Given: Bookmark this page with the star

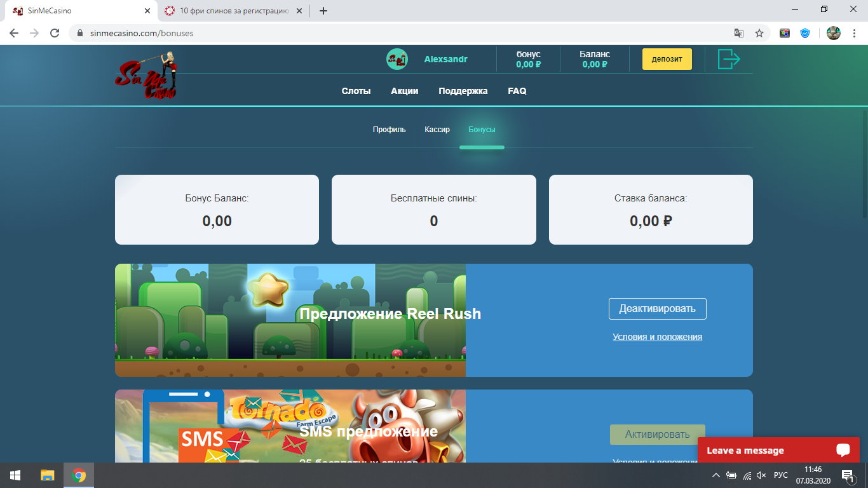Looking at the screenshot, I should (759, 33).
